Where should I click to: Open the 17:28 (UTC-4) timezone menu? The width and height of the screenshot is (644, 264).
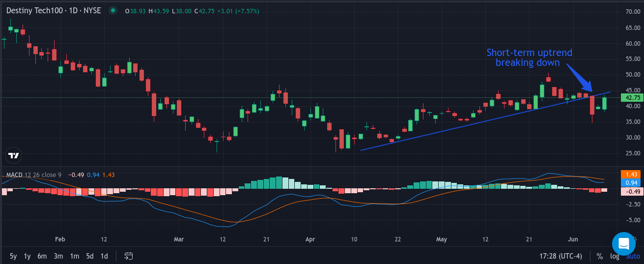560,256
